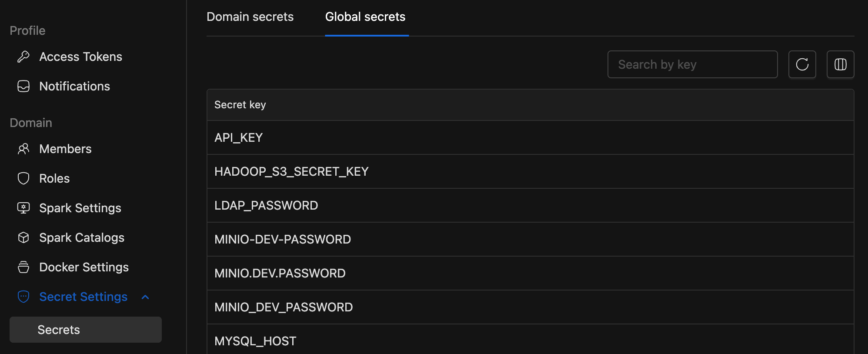Click the Notifications inbox icon
The width and height of the screenshot is (868, 354).
click(24, 86)
